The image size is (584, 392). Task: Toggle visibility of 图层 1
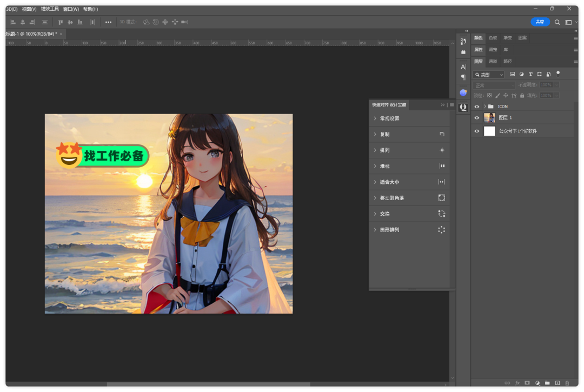click(x=476, y=118)
